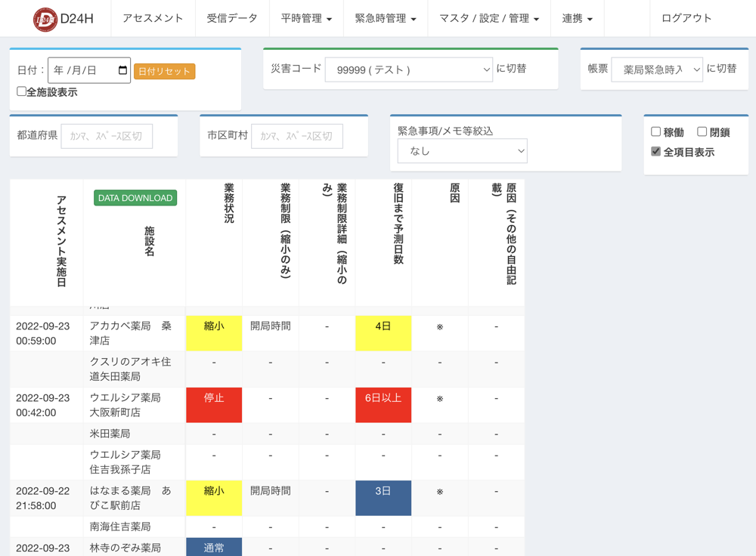Click the 都道府県 filter input field
Image resolution: width=756 pixels, height=556 pixels.
(107, 136)
